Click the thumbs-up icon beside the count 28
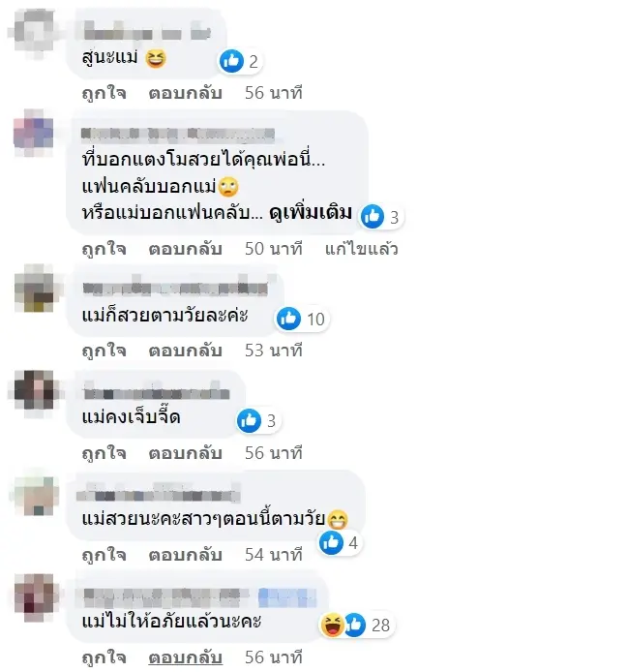The height and width of the screenshot is (672, 627). coord(355,625)
